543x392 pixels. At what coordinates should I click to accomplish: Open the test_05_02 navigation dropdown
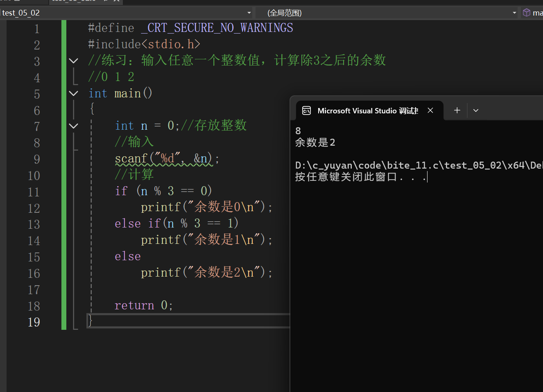(249, 13)
